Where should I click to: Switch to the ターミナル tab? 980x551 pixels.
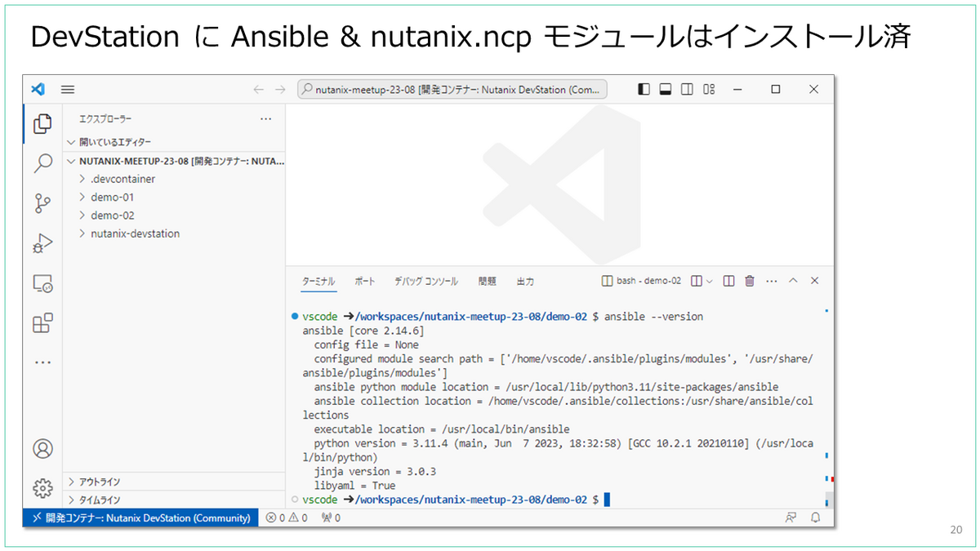(318, 281)
